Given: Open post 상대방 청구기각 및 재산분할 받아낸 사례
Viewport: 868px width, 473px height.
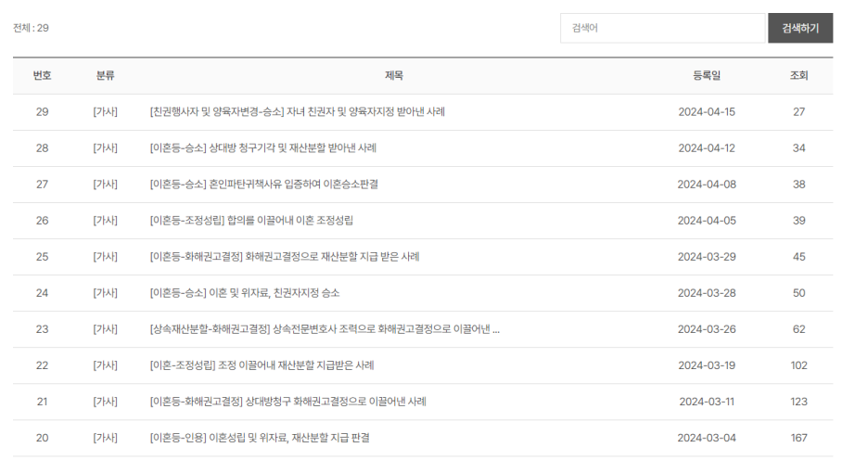Looking at the screenshot, I should [x=263, y=147].
